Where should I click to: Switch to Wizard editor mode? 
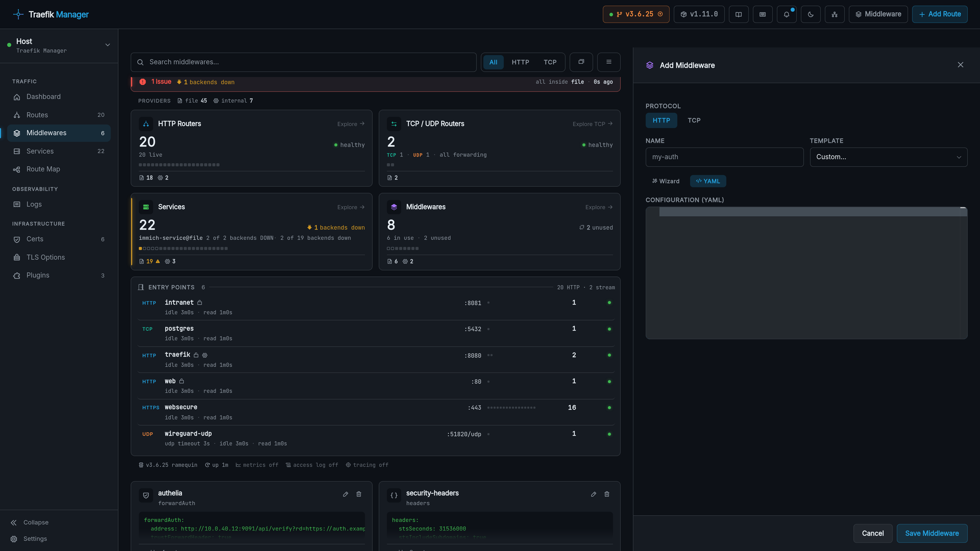pyautogui.click(x=666, y=181)
